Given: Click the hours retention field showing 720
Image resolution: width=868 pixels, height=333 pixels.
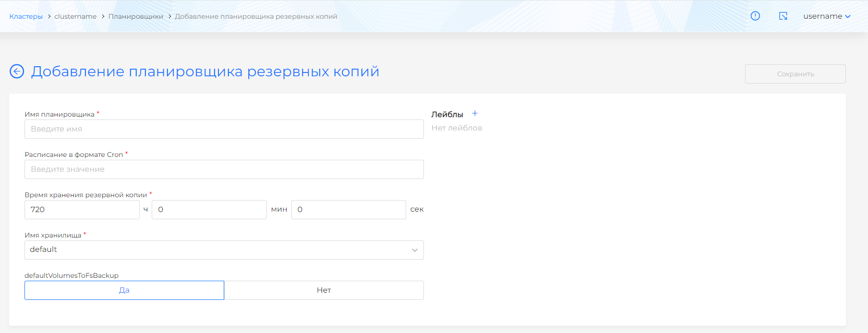Looking at the screenshot, I should tap(82, 210).
